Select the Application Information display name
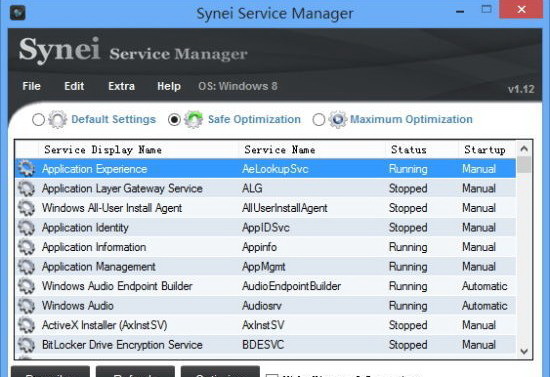This screenshot has width=550, height=377. pos(94,247)
